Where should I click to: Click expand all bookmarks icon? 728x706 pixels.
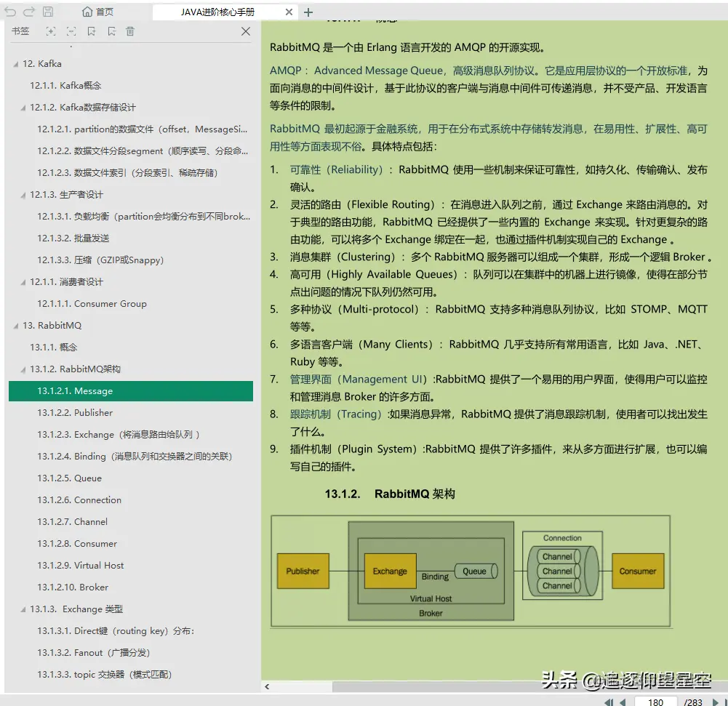[x=51, y=31]
